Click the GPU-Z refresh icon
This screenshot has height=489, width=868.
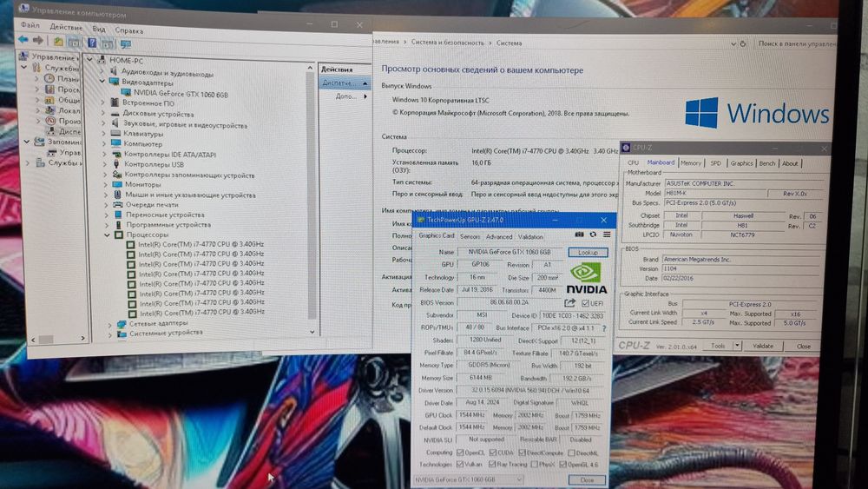coord(593,235)
